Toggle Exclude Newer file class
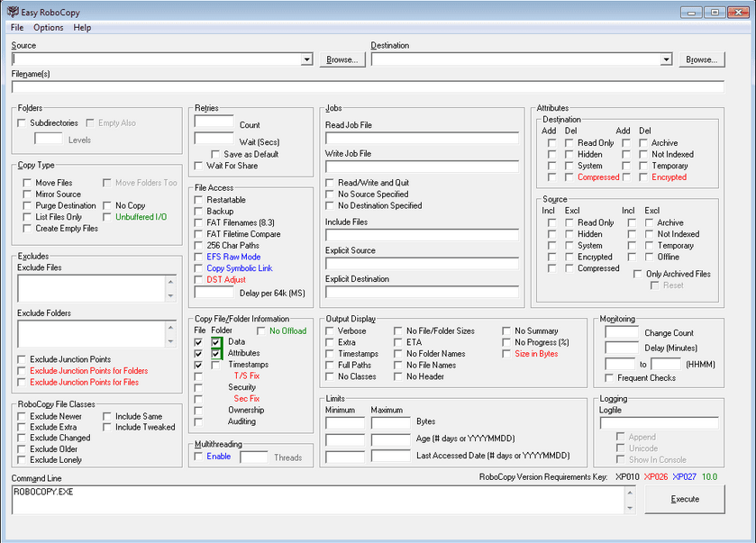This screenshot has height=543, width=756. click(22, 416)
